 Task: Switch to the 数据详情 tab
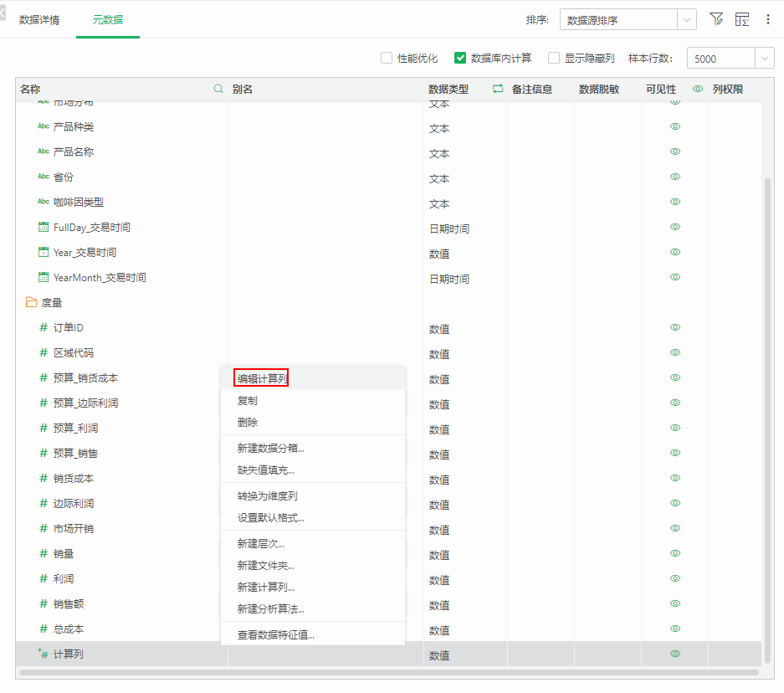pos(39,19)
